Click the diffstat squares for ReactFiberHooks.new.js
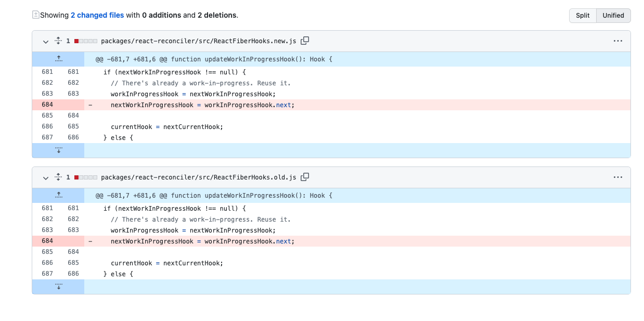This screenshot has height=321, width=644. pyautogui.click(x=86, y=41)
